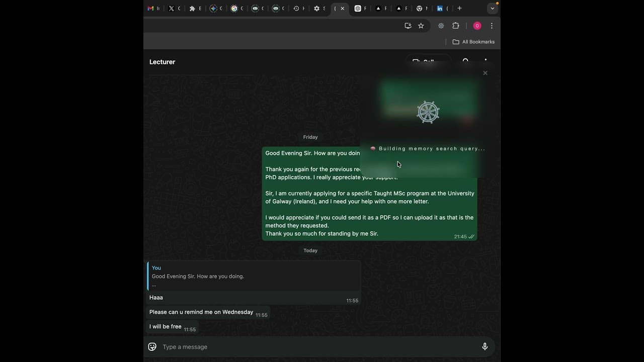Viewport: 644px width, 362px height.
Task: Open the browser Extensions puzzle icon
Action: click(x=456, y=26)
